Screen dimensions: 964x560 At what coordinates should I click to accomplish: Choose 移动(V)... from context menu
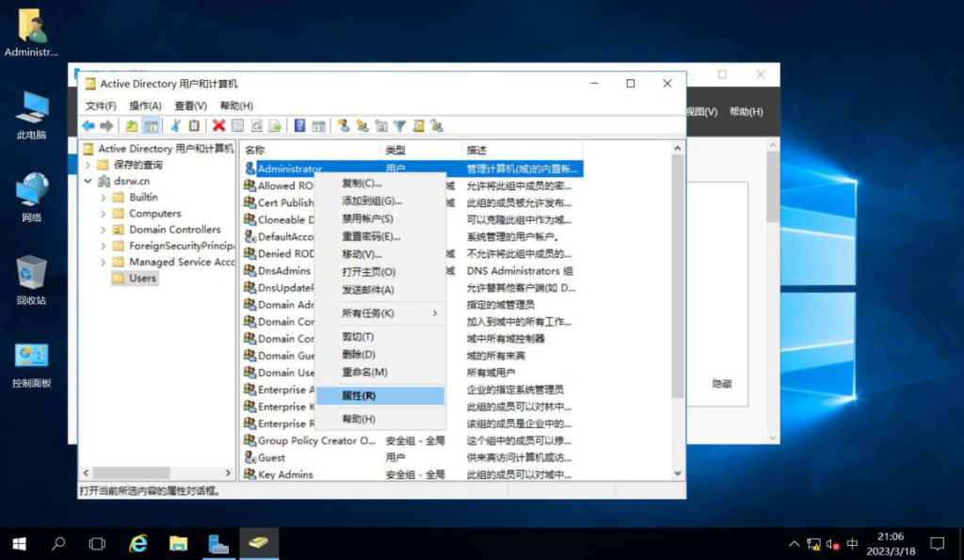(380, 254)
